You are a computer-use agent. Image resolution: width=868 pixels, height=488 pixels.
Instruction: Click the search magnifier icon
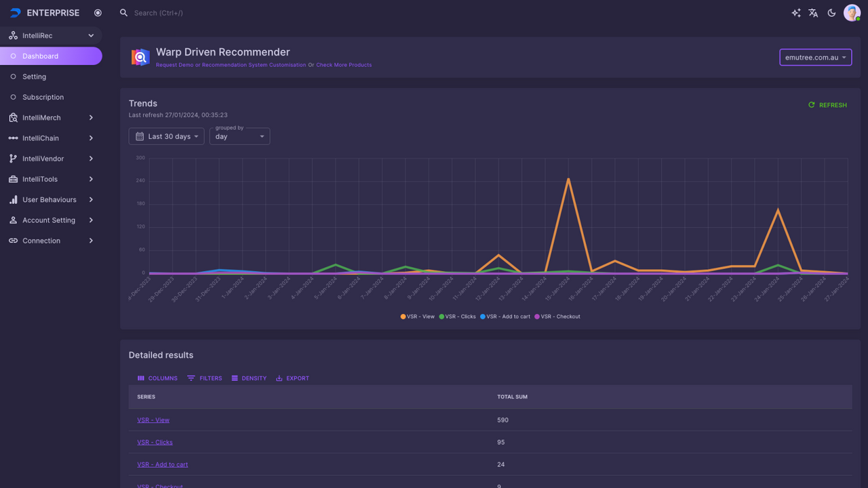click(x=123, y=13)
